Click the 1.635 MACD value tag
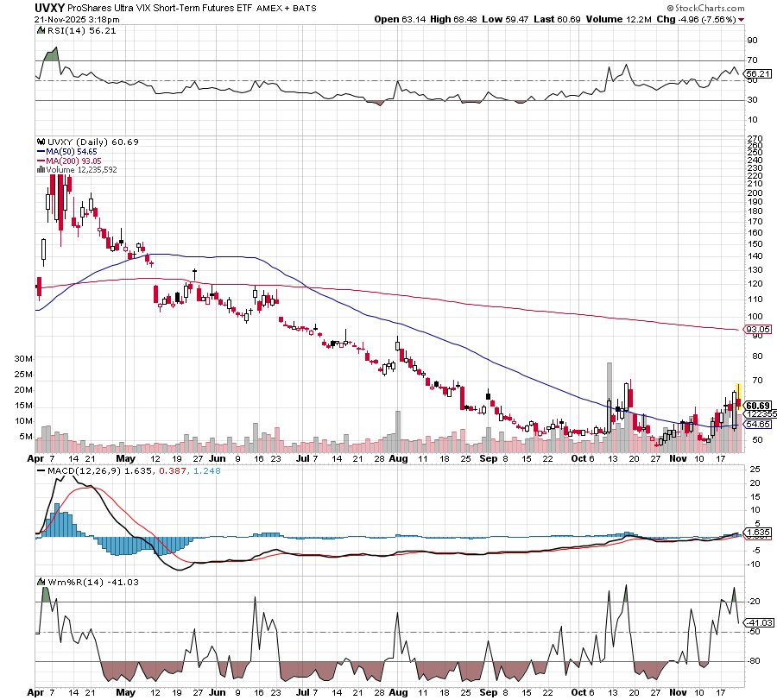Viewport: 777px width, 700px height. click(x=755, y=533)
